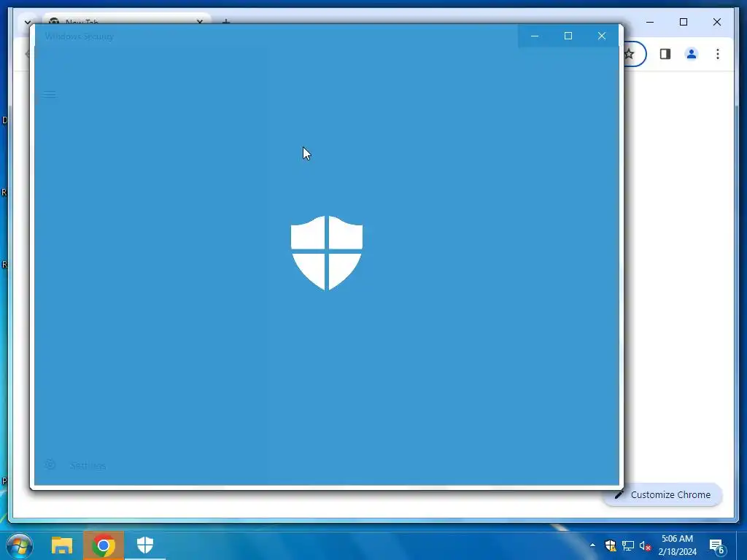Open Settings in Windows Security
747x560 pixels.
[74, 465]
